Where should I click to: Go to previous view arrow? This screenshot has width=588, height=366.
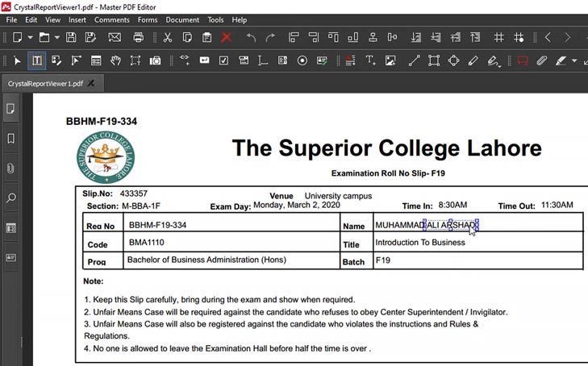(x=548, y=37)
